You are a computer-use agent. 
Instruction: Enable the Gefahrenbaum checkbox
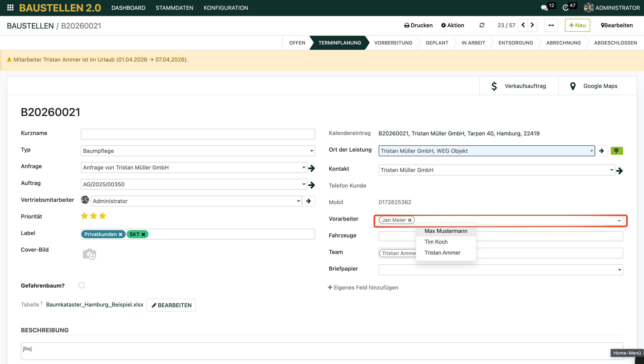tap(82, 285)
